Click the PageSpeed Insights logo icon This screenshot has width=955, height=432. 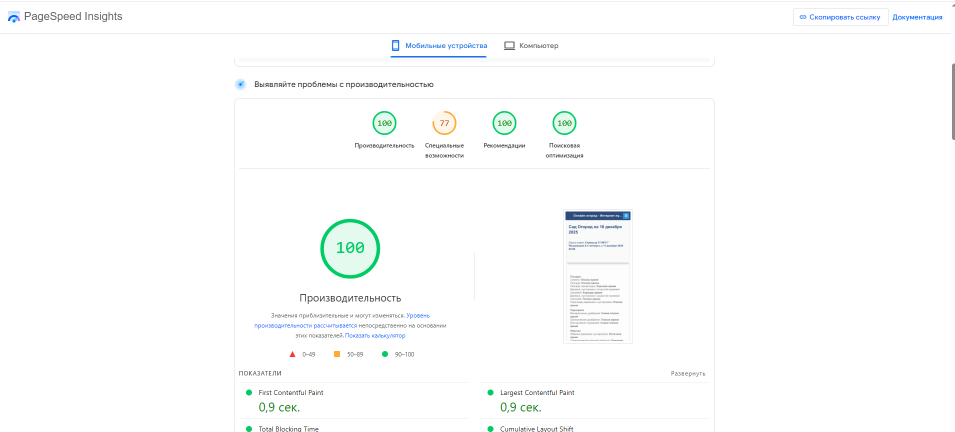[x=13, y=17]
